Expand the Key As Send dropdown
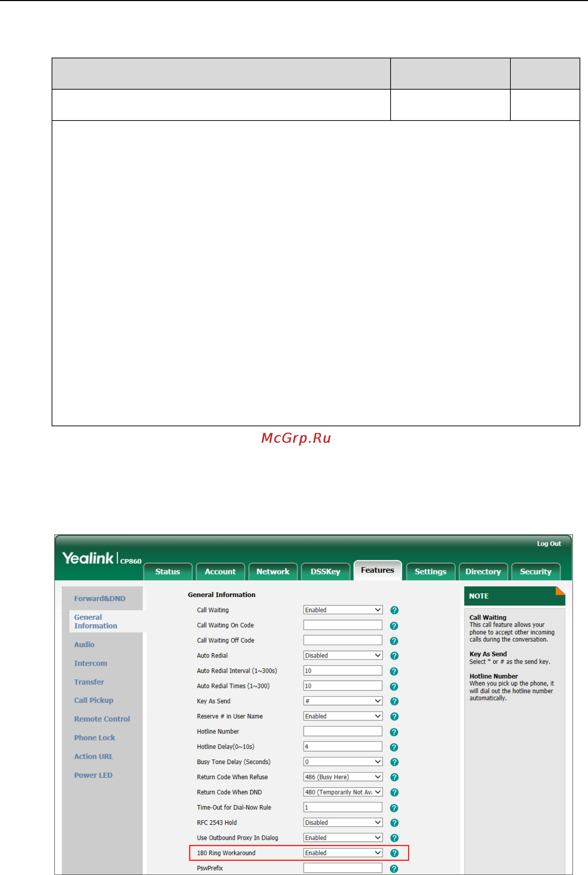Image resolution: width=588 pixels, height=875 pixels. tap(343, 701)
